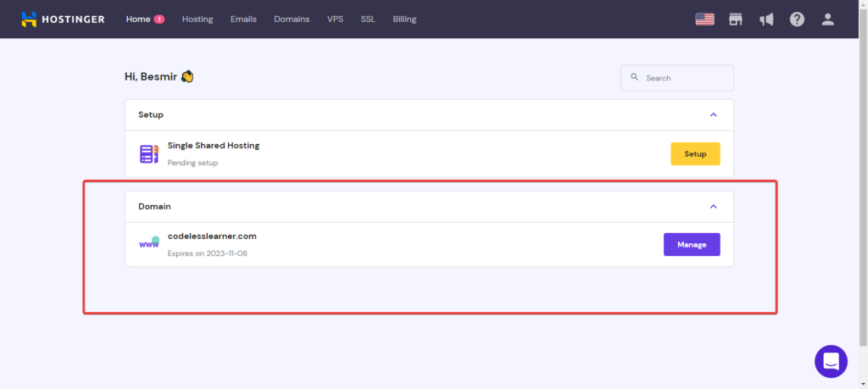Image resolution: width=868 pixels, height=389 pixels.
Task: Open the store marketplace icon
Action: coord(735,19)
